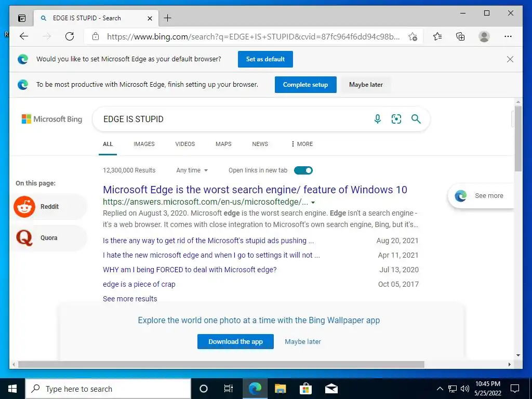Image resolution: width=532 pixels, height=399 pixels.
Task: Open the notification Action Center icon
Action: point(515,389)
